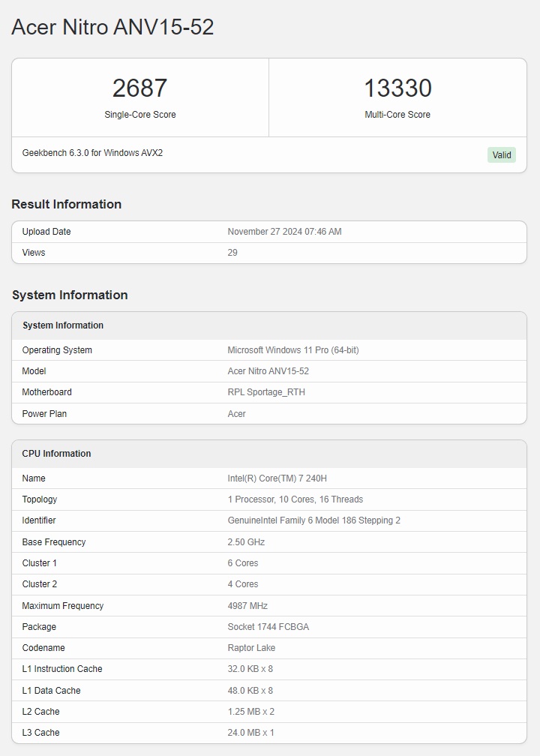The image size is (540, 756).
Task: Click the Result Information heading
Action: tap(67, 204)
